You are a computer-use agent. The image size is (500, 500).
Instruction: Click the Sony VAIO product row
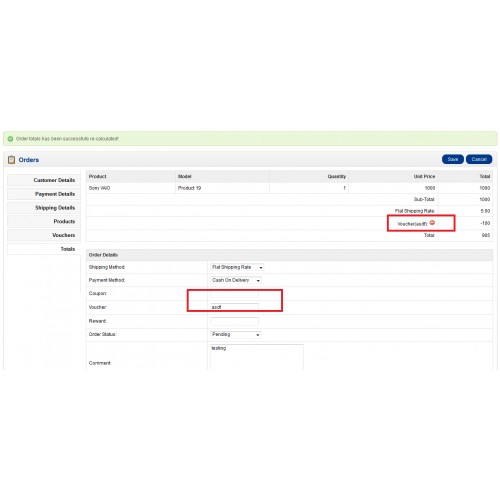tap(289, 188)
